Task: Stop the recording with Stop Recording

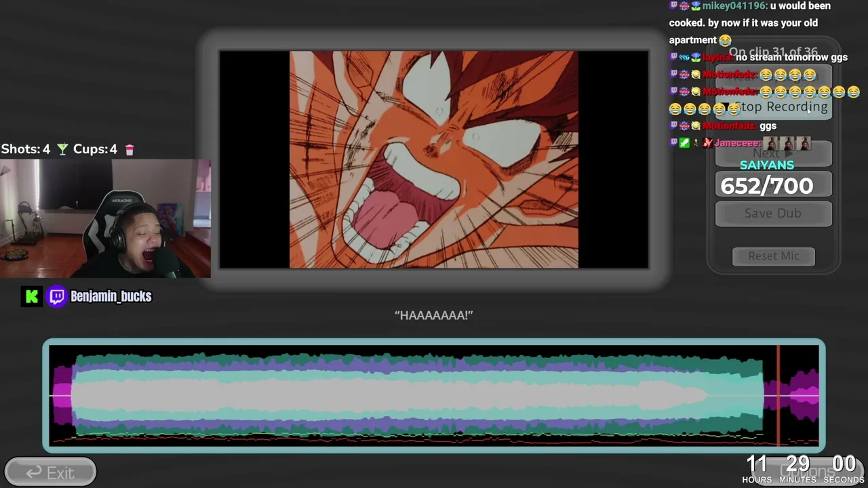Action: (x=774, y=106)
